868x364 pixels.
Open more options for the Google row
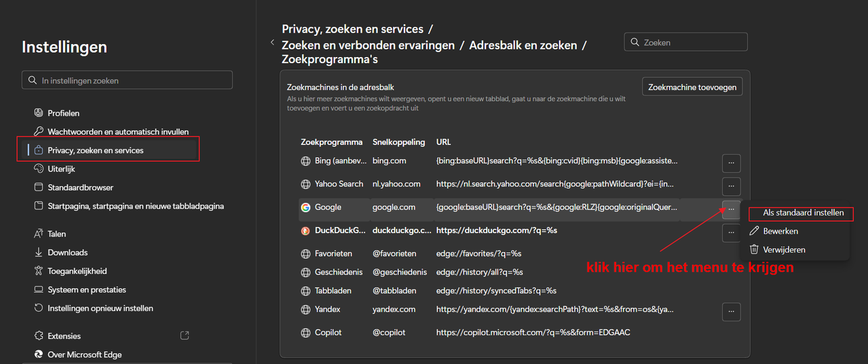(x=731, y=209)
